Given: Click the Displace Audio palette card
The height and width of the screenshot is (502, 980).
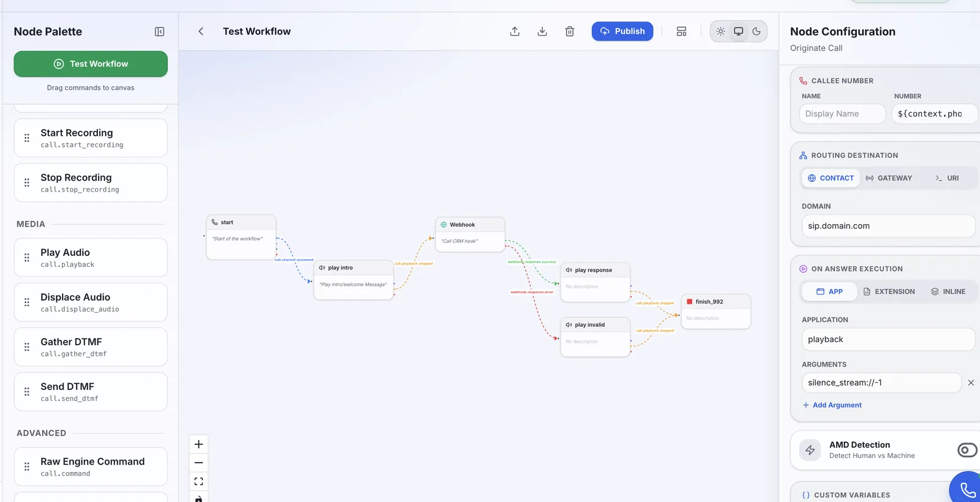Looking at the screenshot, I should click(91, 302).
